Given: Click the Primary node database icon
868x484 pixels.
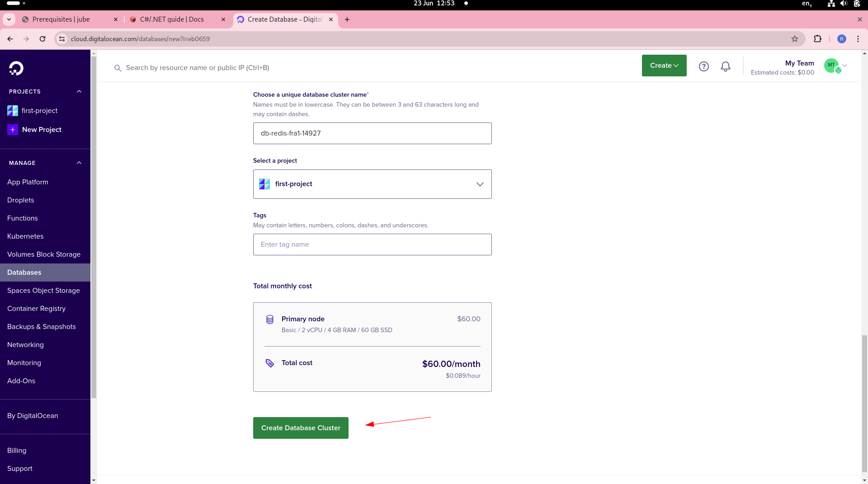Looking at the screenshot, I should point(270,320).
